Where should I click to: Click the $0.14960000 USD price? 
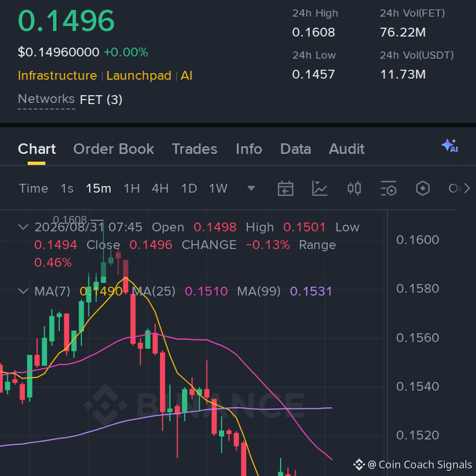pos(59,52)
